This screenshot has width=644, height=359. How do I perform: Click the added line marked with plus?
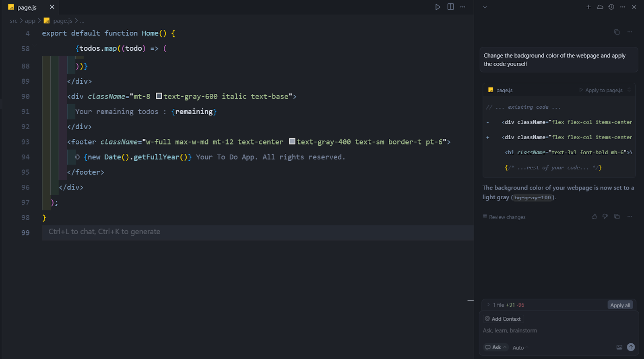click(x=559, y=137)
